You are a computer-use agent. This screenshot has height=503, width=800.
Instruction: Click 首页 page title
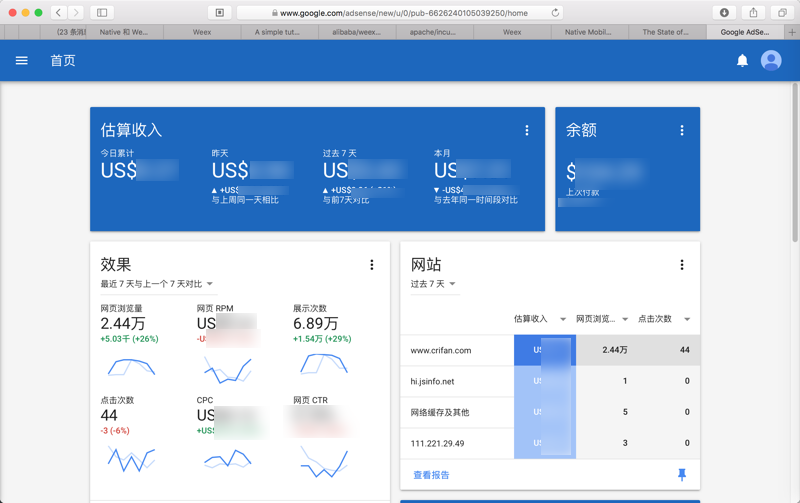pyautogui.click(x=63, y=61)
